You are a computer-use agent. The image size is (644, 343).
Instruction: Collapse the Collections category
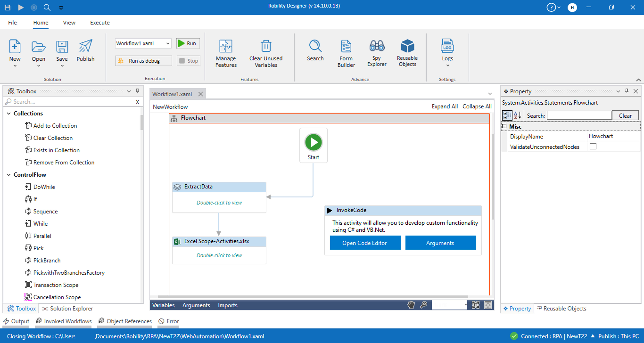tap(9, 113)
